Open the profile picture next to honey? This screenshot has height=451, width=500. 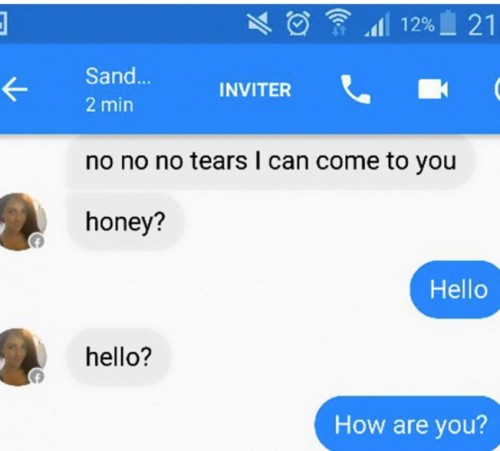click(x=23, y=221)
